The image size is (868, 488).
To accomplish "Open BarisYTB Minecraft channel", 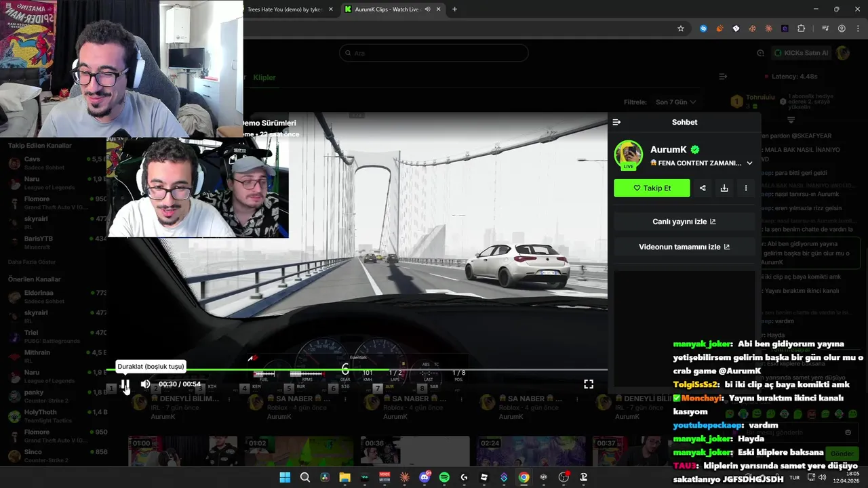I will 54,242.
